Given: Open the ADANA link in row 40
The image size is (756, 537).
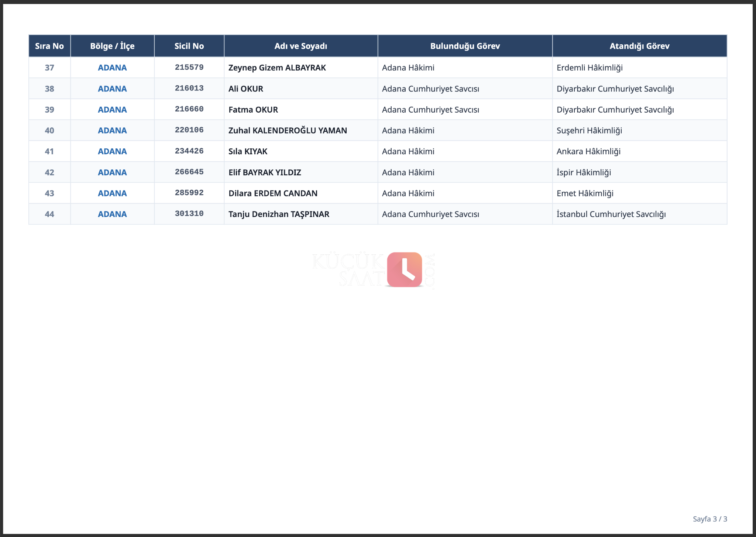Looking at the screenshot, I should click(112, 130).
